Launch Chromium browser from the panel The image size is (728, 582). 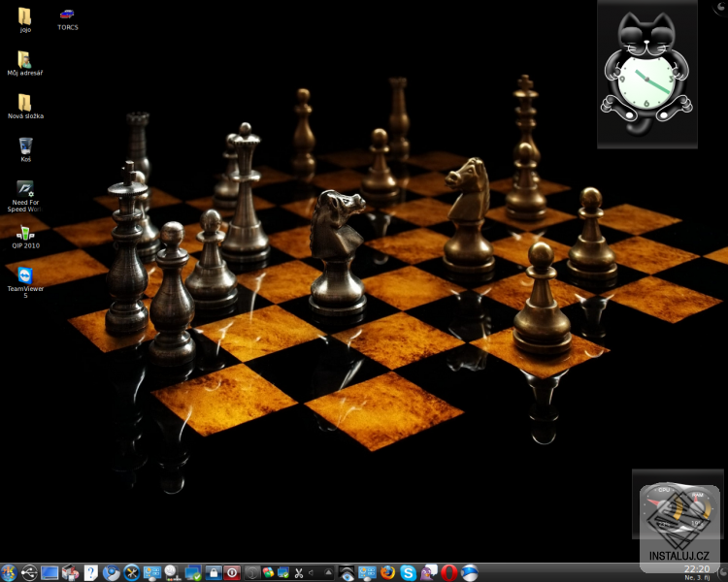pyautogui.click(x=111, y=572)
